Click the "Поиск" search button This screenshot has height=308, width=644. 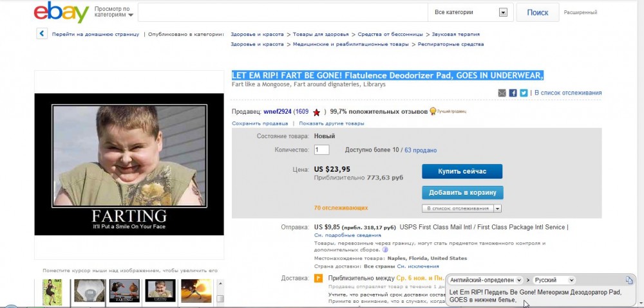click(537, 12)
